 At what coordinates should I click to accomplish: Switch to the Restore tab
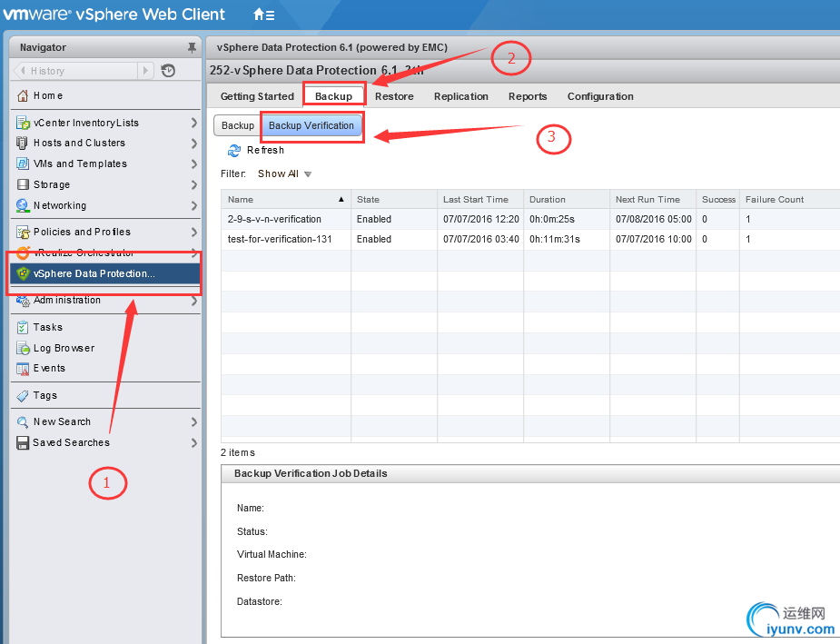point(394,96)
